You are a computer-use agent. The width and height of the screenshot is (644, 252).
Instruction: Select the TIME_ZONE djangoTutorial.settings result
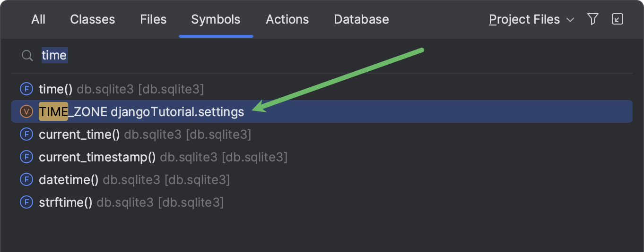141,112
